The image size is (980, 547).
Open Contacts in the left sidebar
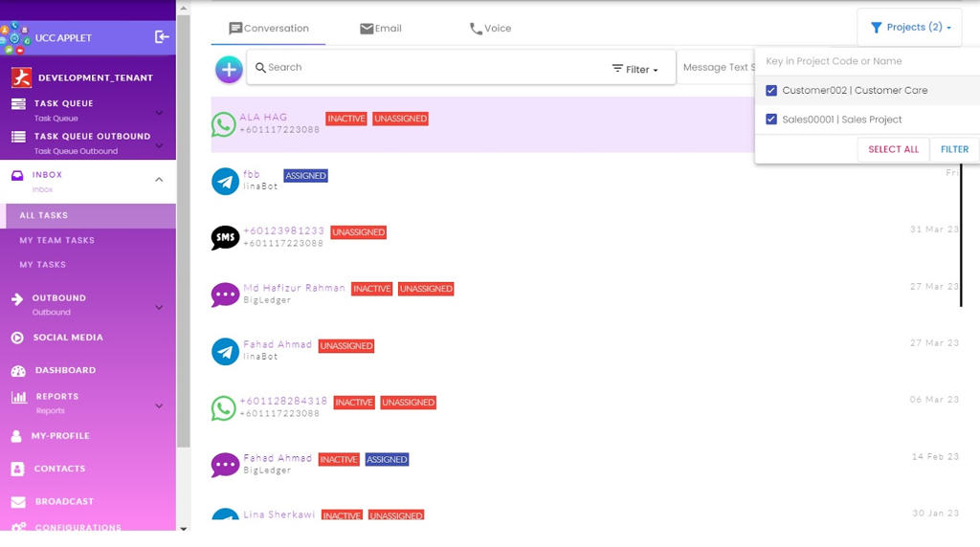pyautogui.click(x=59, y=469)
